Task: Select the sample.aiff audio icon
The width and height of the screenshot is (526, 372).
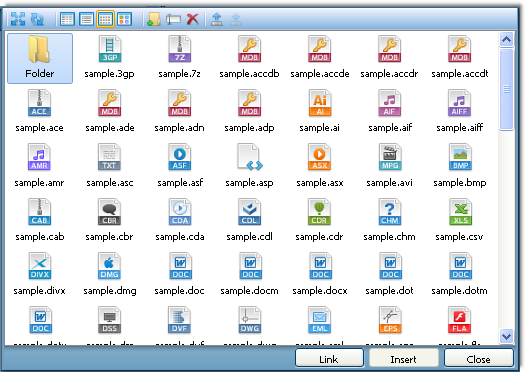Action: (460, 103)
